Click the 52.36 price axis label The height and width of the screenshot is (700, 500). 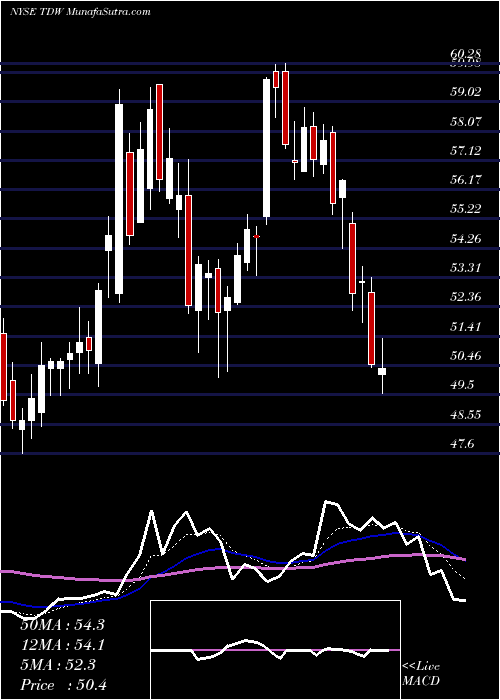[466, 297]
